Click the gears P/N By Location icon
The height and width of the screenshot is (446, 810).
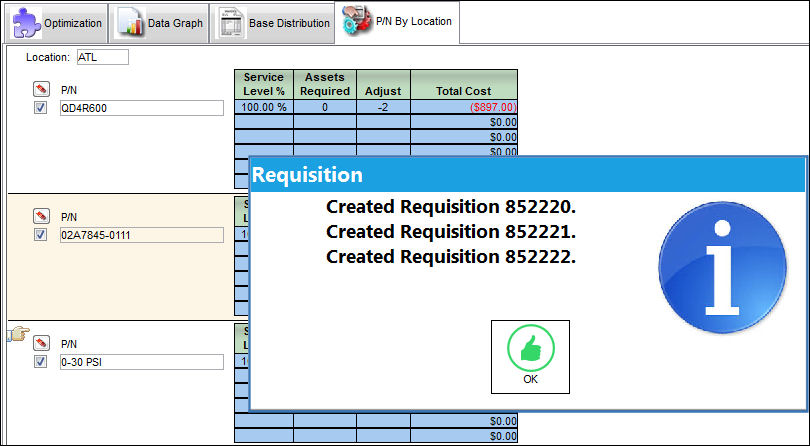pos(357,21)
